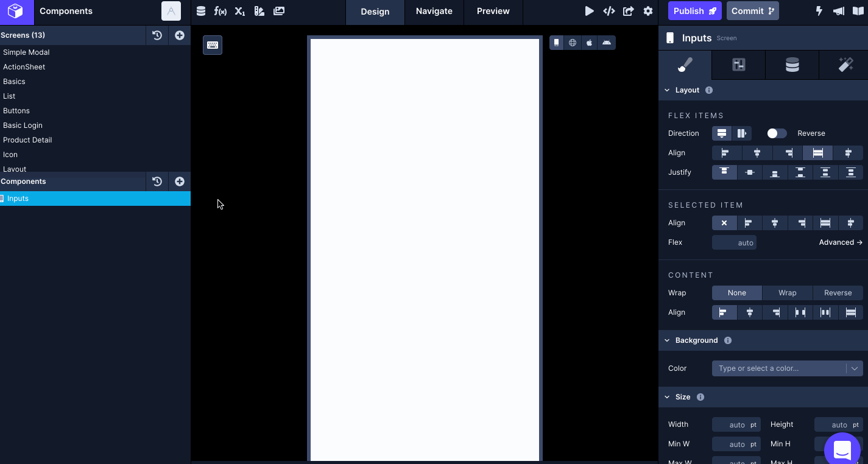868x464 pixels.
Task: Toggle the Reverse direction switch
Action: (777, 133)
